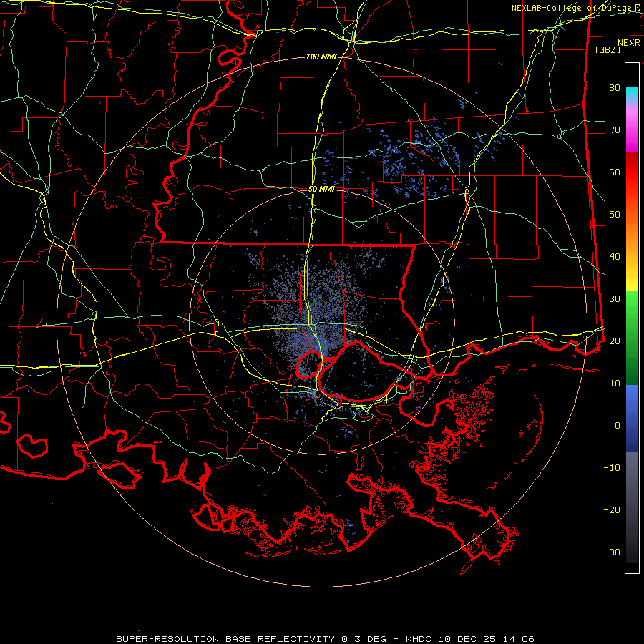This screenshot has width=644, height=644.
Task: Click the "NEXR" label above the color bar
Action: click(629, 43)
